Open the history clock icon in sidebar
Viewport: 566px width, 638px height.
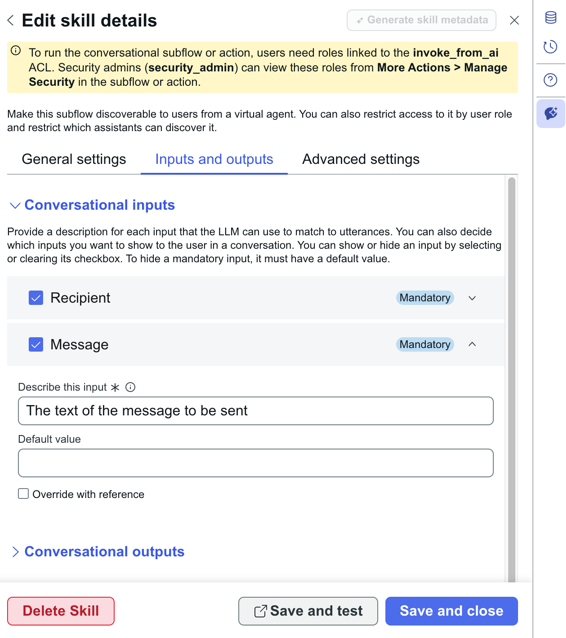point(550,47)
